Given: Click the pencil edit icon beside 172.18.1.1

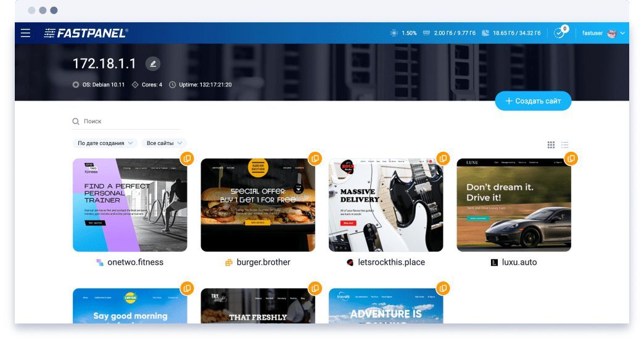Looking at the screenshot, I should coord(153,64).
